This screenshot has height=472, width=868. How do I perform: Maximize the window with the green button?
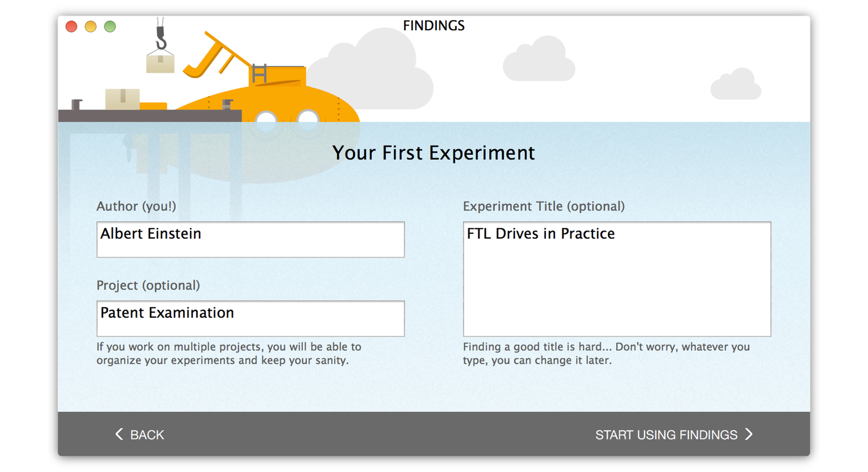pyautogui.click(x=110, y=27)
